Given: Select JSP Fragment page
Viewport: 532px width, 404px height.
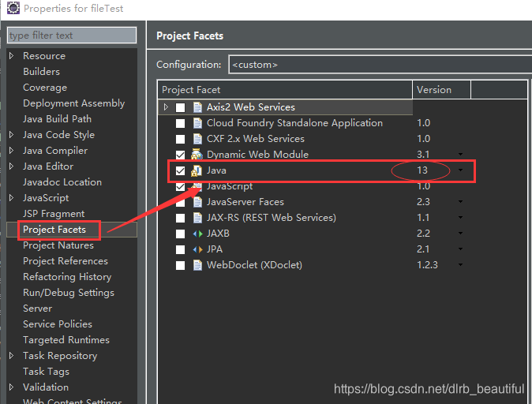Looking at the screenshot, I should coord(54,214).
